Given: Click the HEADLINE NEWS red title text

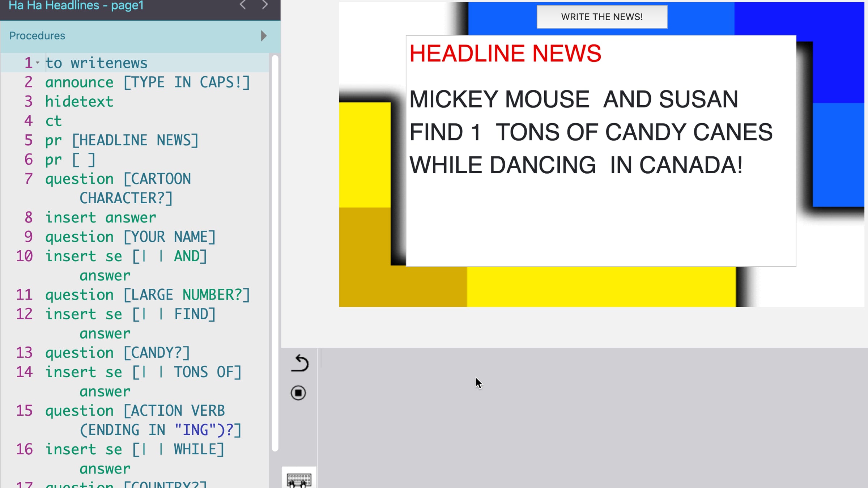Looking at the screenshot, I should click(x=505, y=54).
